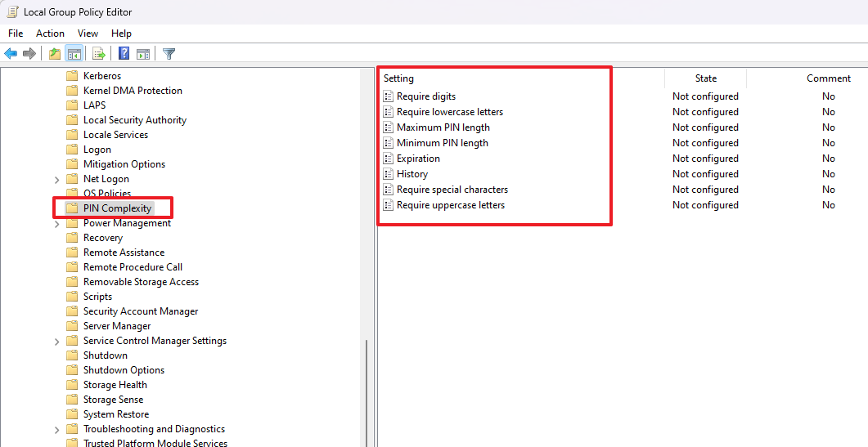This screenshot has width=868, height=447.
Task: Click the Back arrow toolbar icon
Action: 11,54
